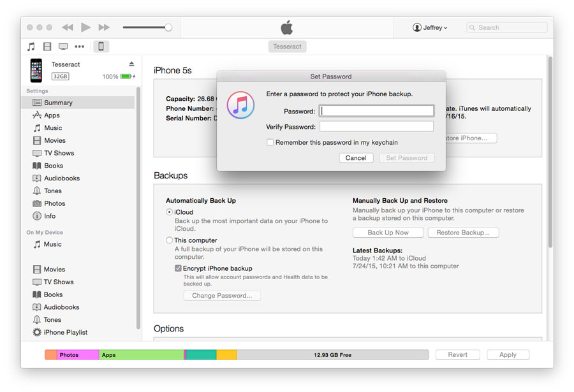Image resolution: width=574 pixels, height=392 pixels.
Task: Click the 12.93 GB Free storage segment
Action: click(x=333, y=354)
